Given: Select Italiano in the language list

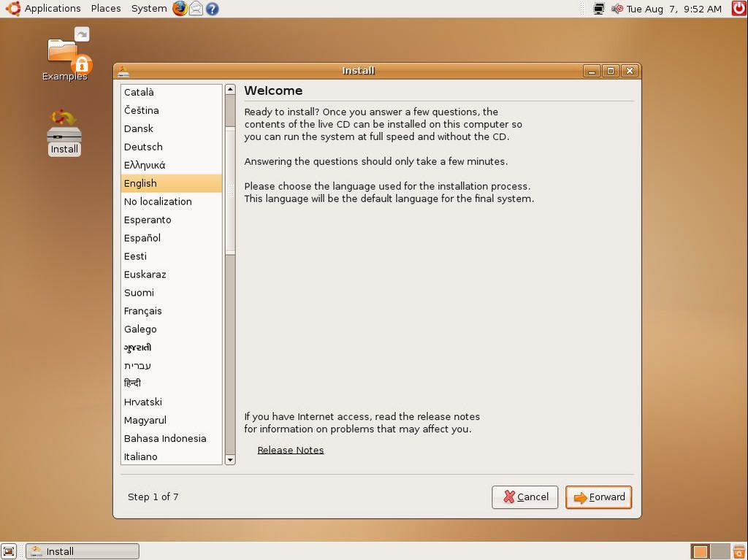Looking at the screenshot, I should point(171,456).
